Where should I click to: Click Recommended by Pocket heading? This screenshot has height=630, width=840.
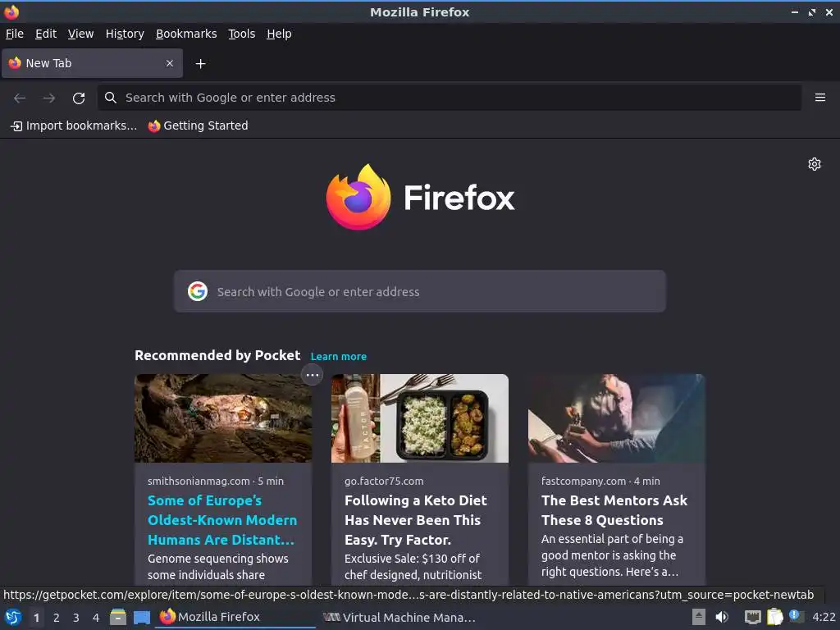coord(217,356)
